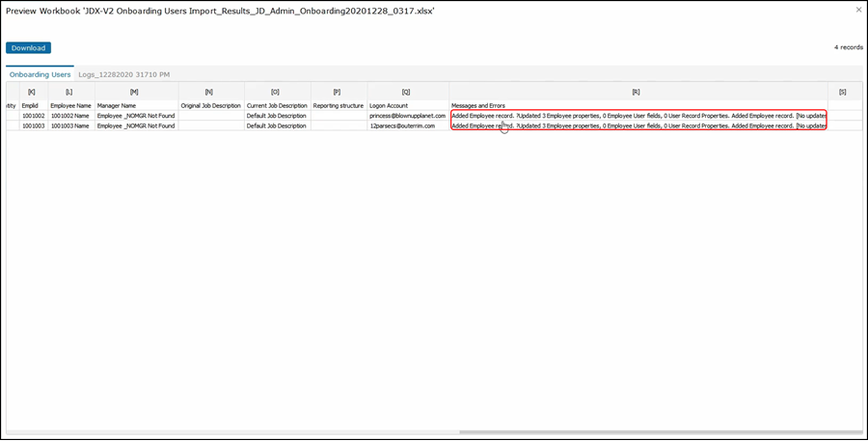
Task: Click the Messages and Errors header cell
Action: tap(478, 105)
